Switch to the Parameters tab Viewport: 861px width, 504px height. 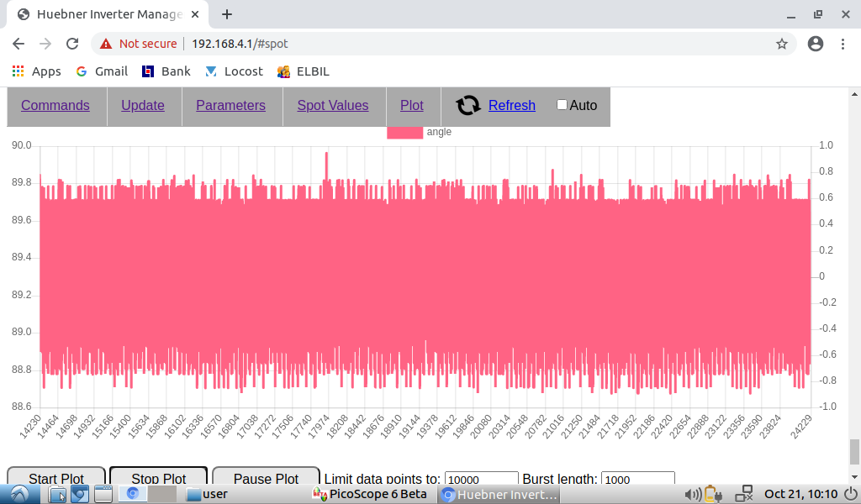coord(230,105)
